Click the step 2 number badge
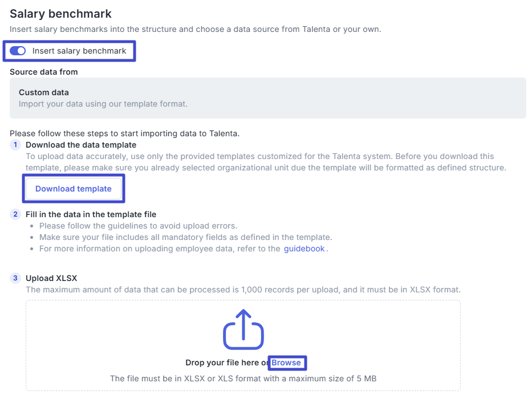The image size is (532, 395). (x=15, y=214)
